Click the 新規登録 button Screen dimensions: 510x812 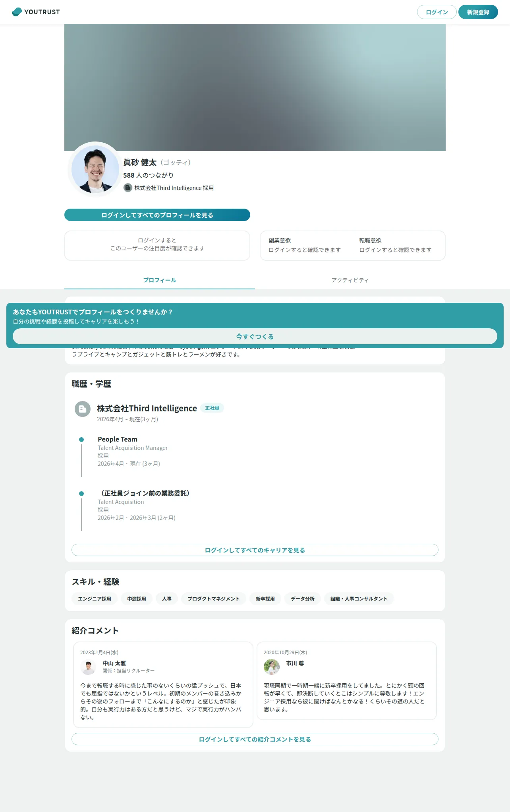coord(478,12)
